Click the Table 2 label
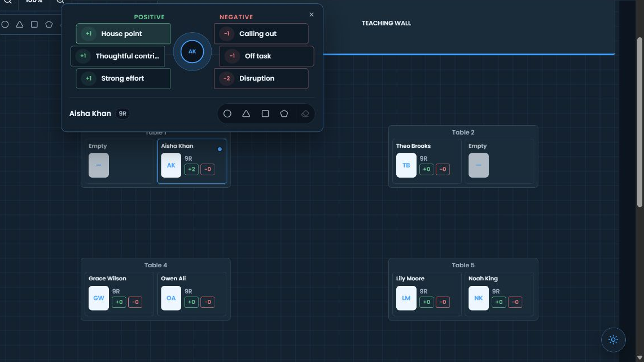644x362 pixels. (x=463, y=132)
